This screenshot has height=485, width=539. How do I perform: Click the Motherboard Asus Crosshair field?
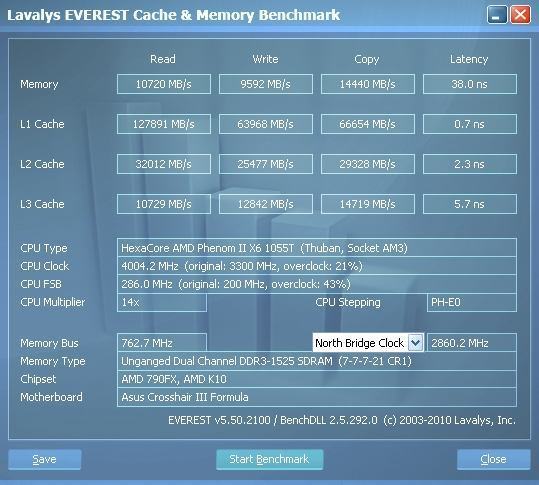(317, 397)
